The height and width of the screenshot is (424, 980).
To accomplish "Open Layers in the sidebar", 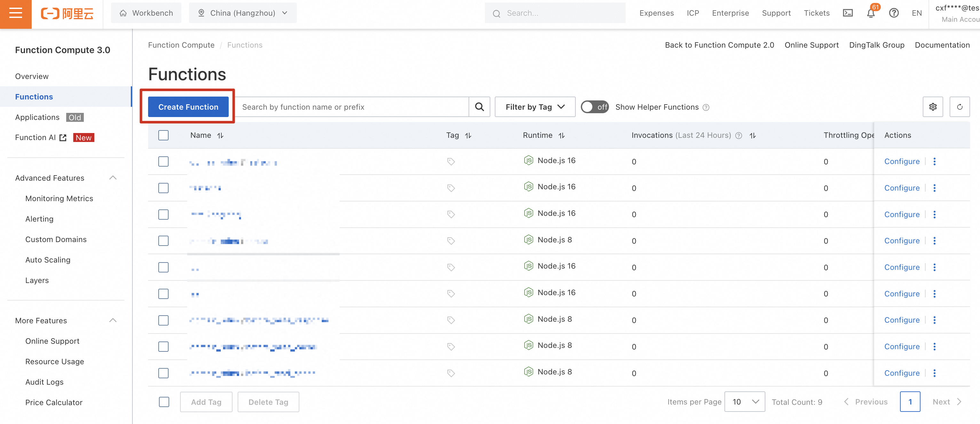I will pyautogui.click(x=37, y=280).
